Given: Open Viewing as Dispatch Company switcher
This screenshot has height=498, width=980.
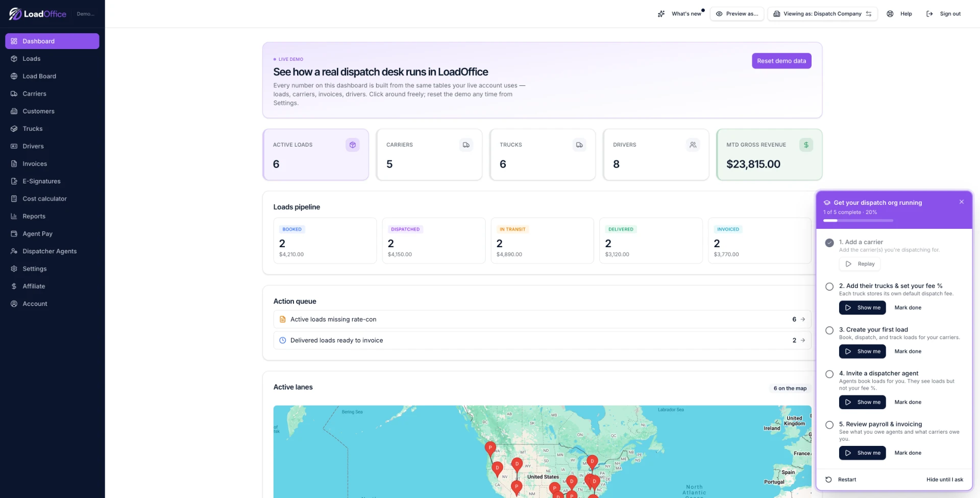Looking at the screenshot, I should click(822, 14).
